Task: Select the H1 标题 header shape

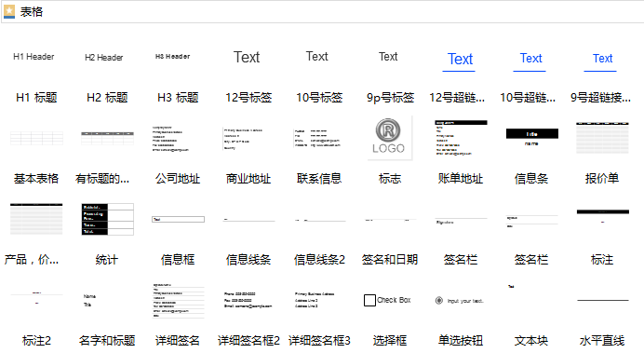Action: pos(34,57)
